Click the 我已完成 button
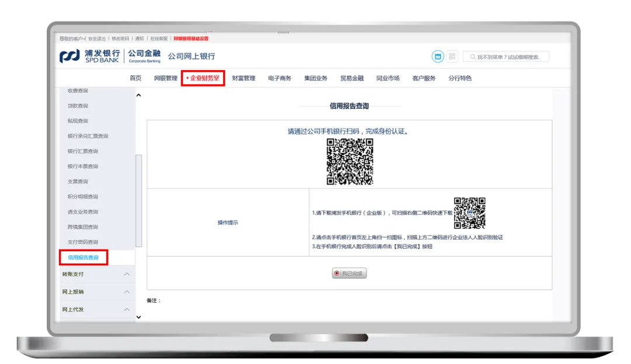The width and height of the screenshot is (631, 364). point(349,273)
